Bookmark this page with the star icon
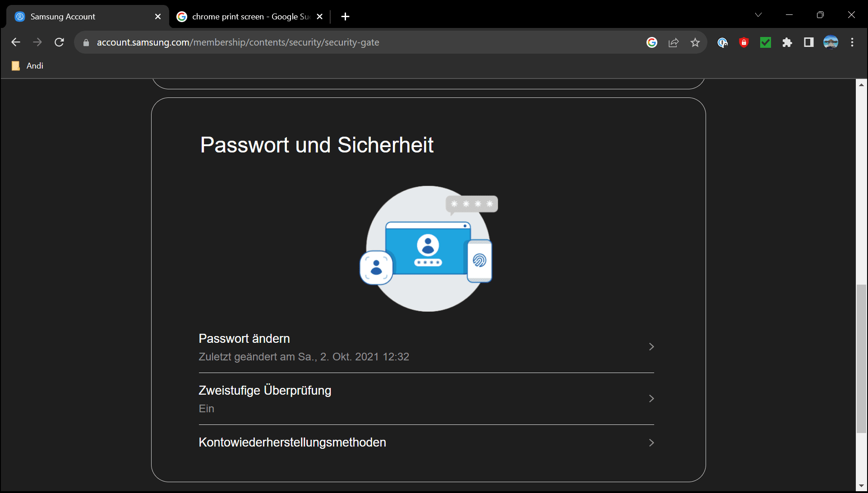Screen dimensions: 868x493 [695, 42]
